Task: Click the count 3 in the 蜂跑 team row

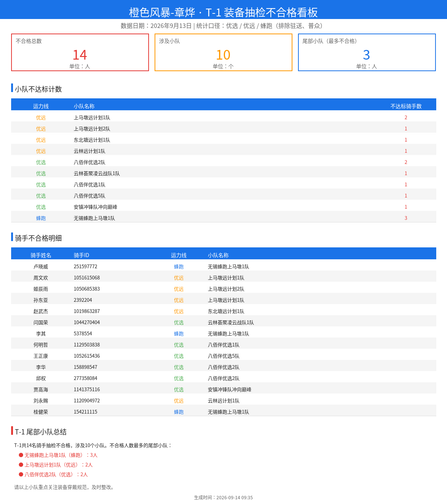Action: 406,218
